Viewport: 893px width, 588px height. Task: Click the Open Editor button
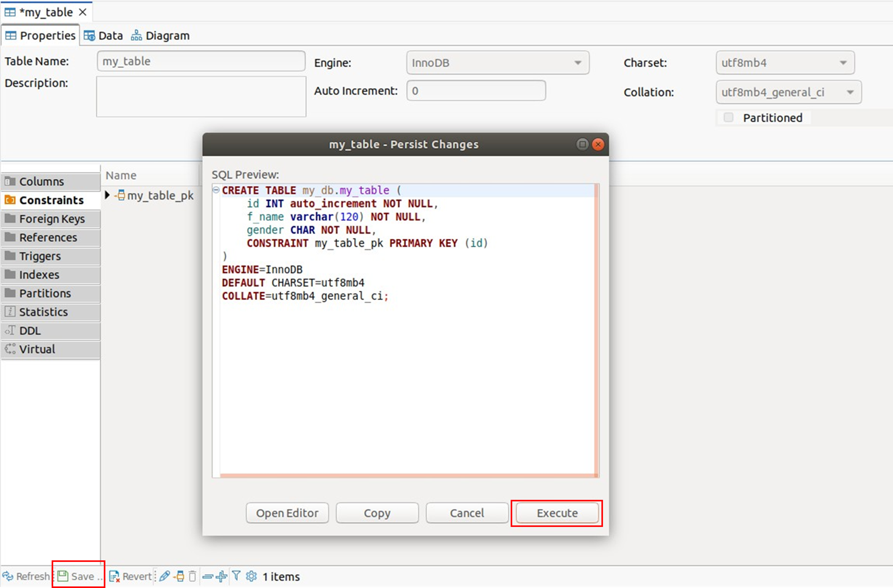click(x=287, y=513)
